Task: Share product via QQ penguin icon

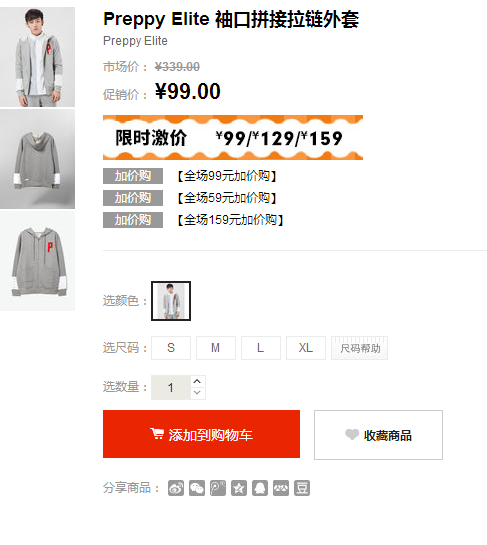Action: pos(260,488)
